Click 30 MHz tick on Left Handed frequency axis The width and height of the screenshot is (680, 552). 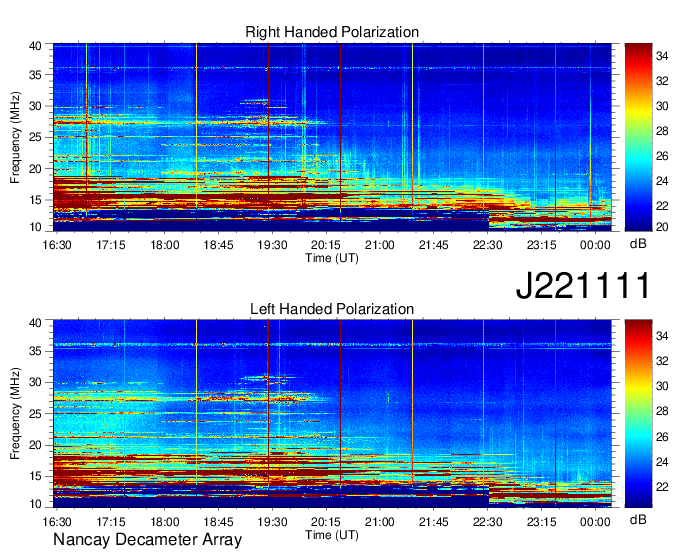(x=35, y=382)
